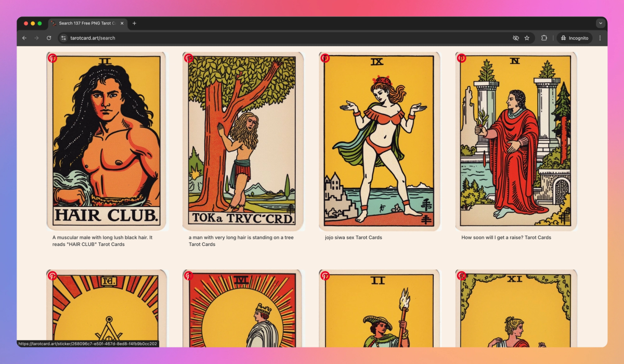The width and height of the screenshot is (624, 364).
Task: Open a new browser tab
Action: [134, 23]
